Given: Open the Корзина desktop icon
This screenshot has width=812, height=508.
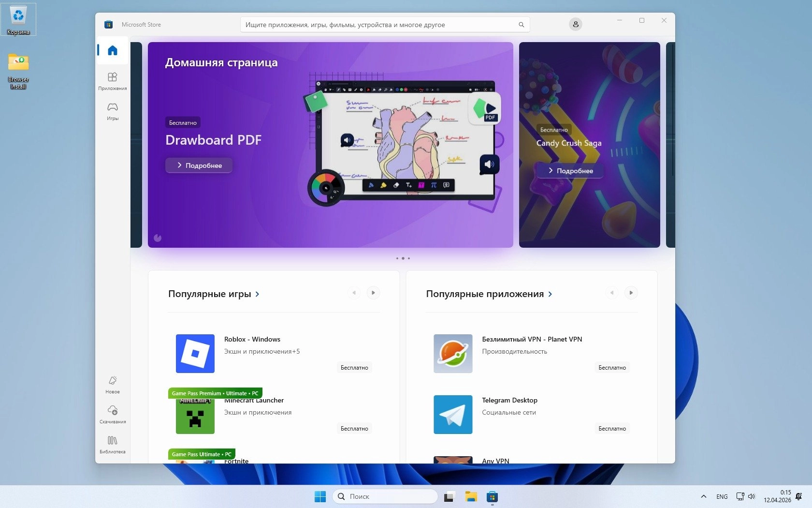Looking at the screenshot, I should pos(18,20).
